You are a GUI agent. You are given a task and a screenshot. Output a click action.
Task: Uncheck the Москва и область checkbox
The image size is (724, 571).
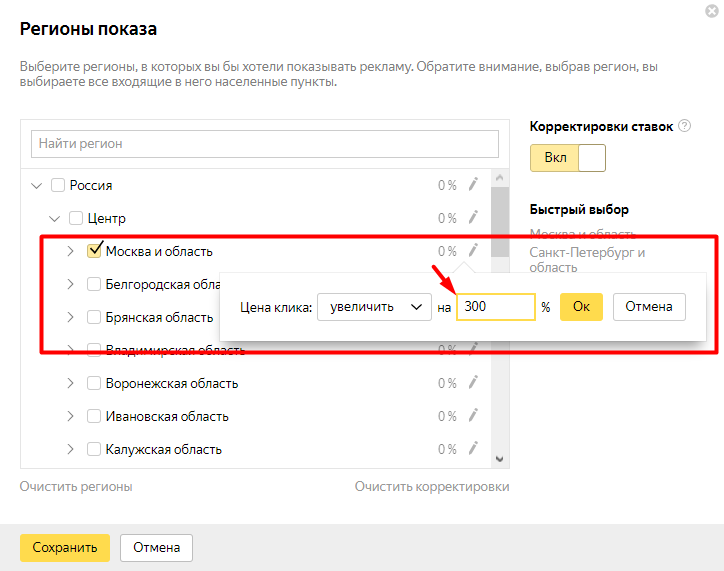pos(95,250)
